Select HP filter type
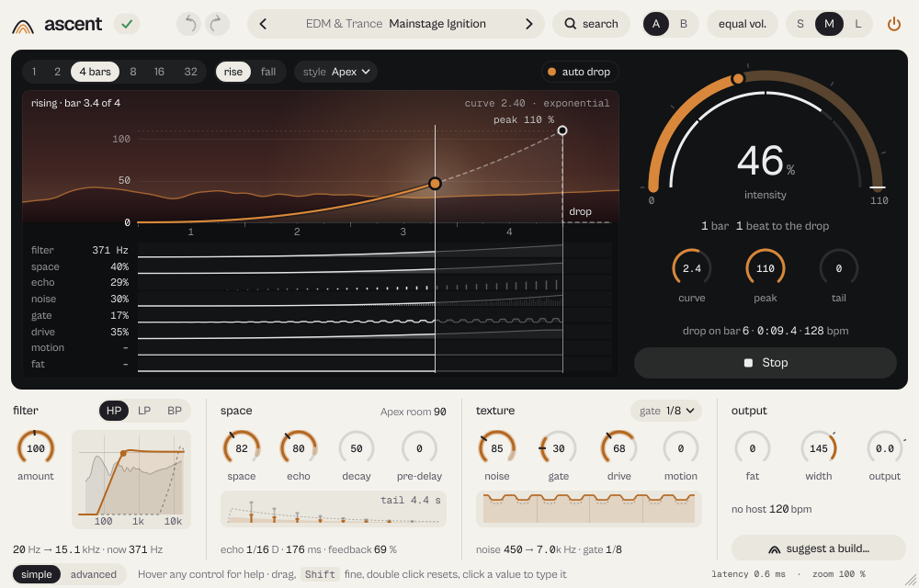Image resolution: width=919 pixels, height=588 pixels. pos(114,411)
